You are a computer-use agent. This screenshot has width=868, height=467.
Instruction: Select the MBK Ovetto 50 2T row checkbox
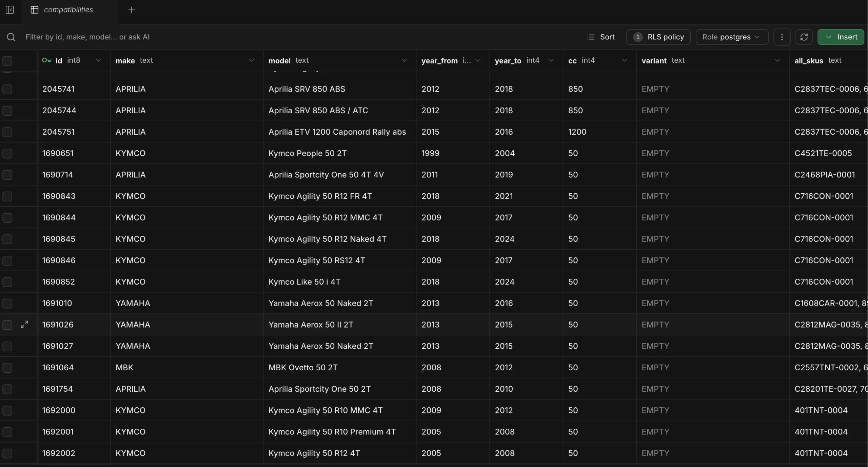[x=7, y=368]
